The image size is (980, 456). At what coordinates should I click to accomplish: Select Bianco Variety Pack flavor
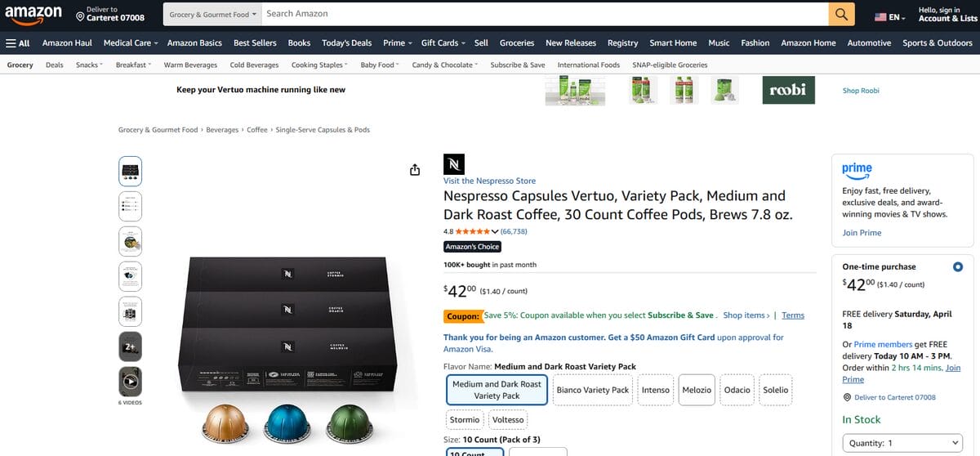click(593, 390)
